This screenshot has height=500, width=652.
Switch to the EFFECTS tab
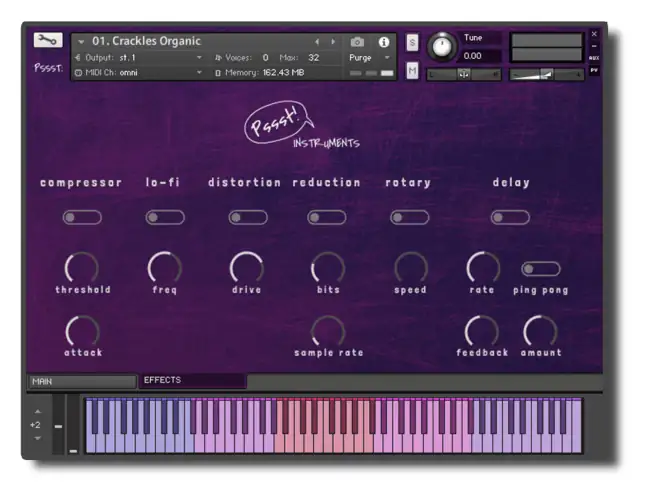click(193, 381)
